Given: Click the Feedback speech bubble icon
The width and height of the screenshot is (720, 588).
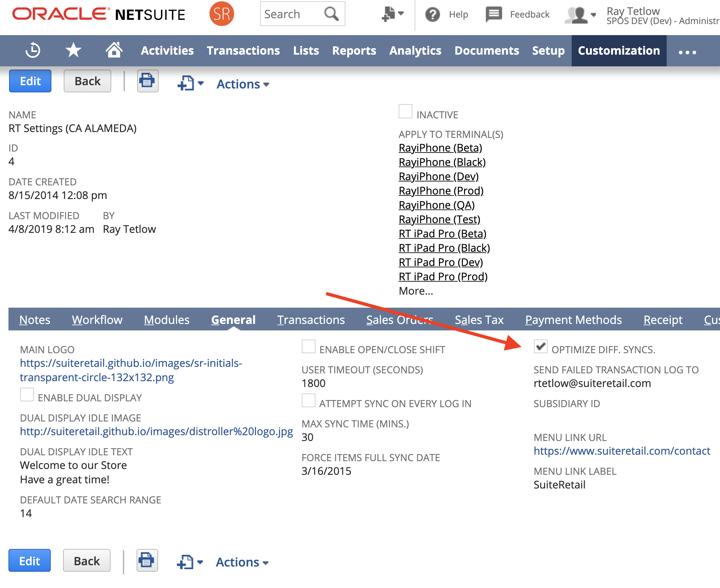Looking at the screenshot, I should 494,14.
